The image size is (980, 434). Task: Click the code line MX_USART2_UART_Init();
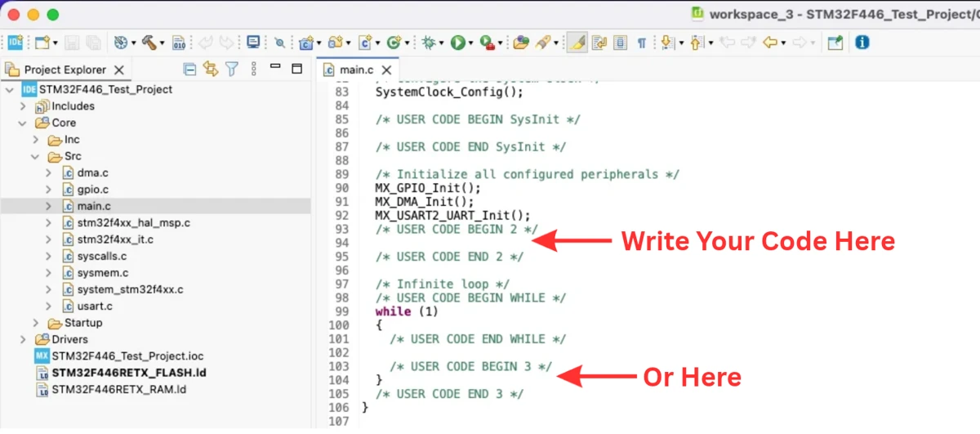click(452, 215)
